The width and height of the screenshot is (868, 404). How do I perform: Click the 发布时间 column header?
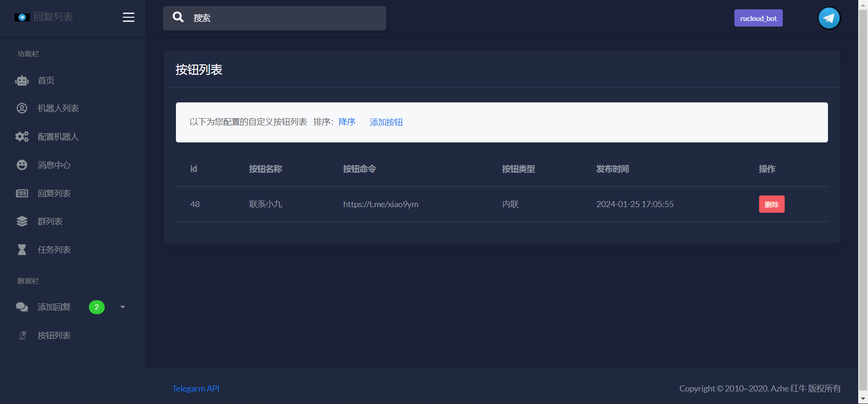tap(613, 169)
